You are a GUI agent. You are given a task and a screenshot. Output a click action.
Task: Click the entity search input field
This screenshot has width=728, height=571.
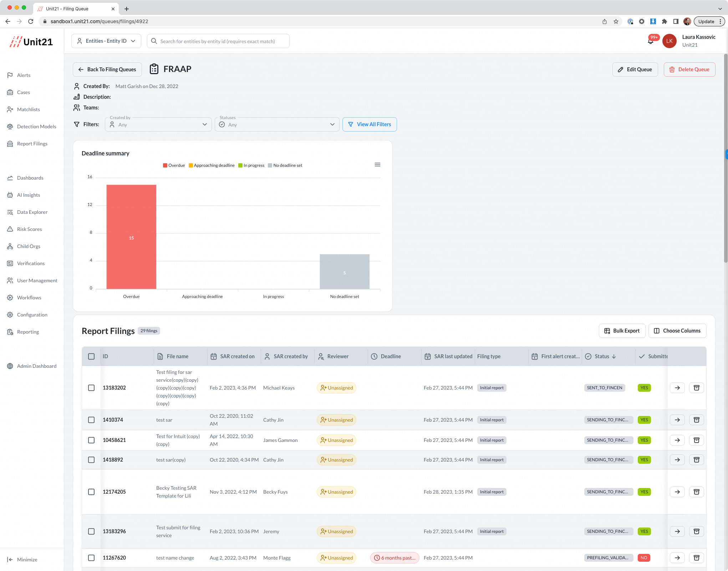[218, 41]
